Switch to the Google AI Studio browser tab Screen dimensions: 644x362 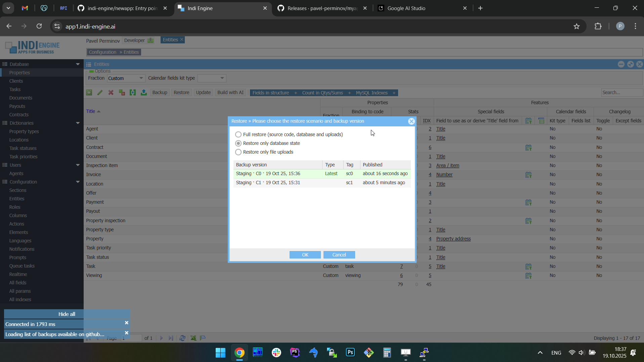click(406, 8)
